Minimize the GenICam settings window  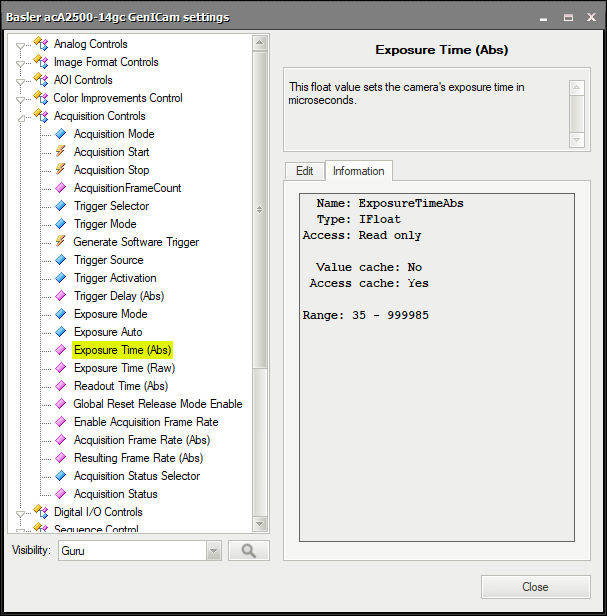point(543,18)
